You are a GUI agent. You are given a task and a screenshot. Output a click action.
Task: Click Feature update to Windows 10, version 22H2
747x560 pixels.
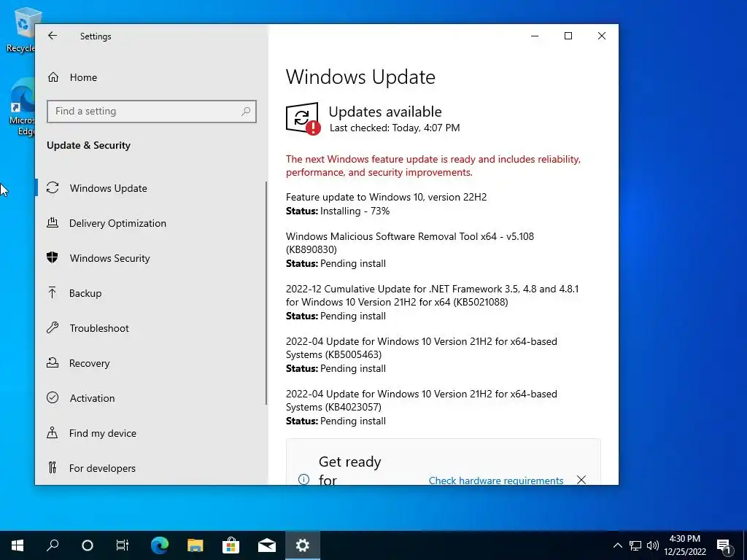click(387, 197)
